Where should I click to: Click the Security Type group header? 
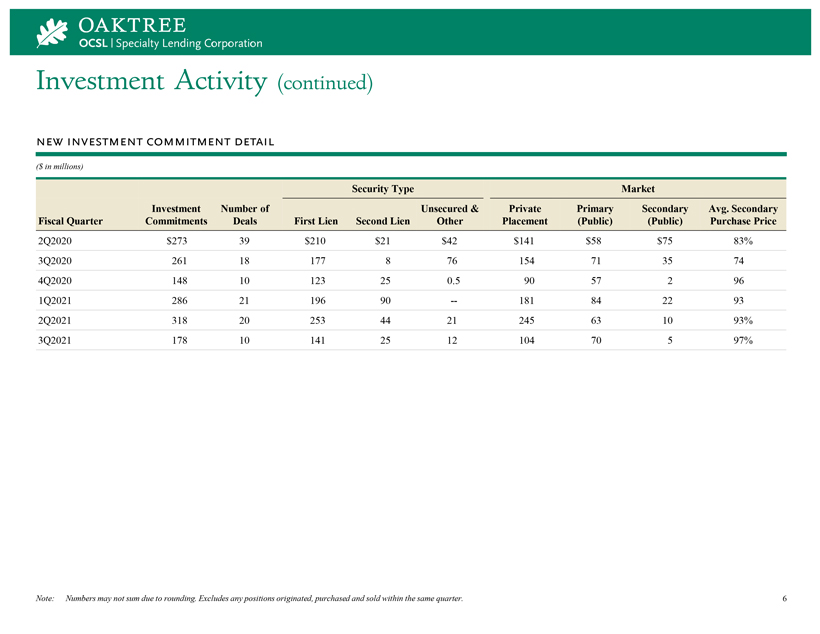tap(383, 188)
